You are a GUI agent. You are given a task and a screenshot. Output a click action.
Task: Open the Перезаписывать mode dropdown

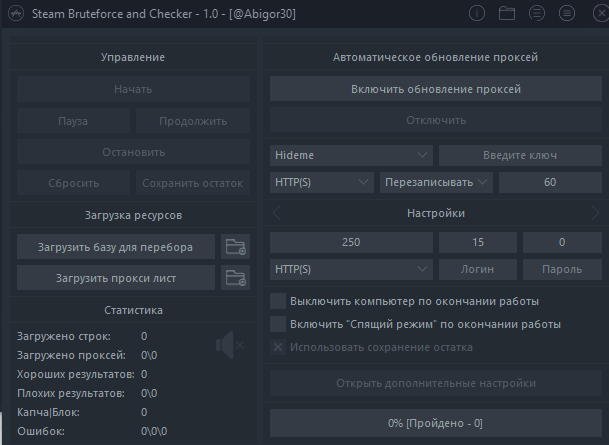coord(436,183)
